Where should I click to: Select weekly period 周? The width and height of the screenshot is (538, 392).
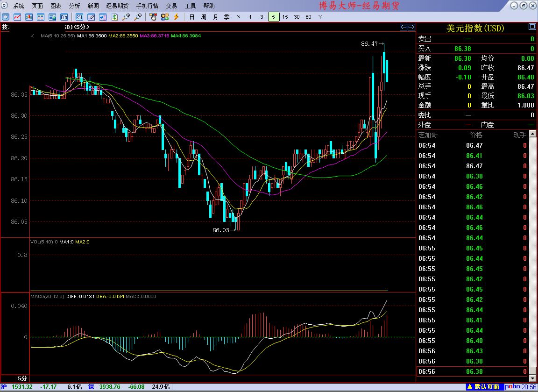204,17
